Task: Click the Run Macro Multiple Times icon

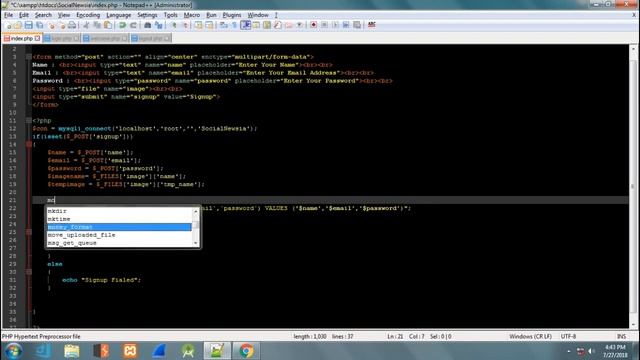Action: (x=346, y=25)
